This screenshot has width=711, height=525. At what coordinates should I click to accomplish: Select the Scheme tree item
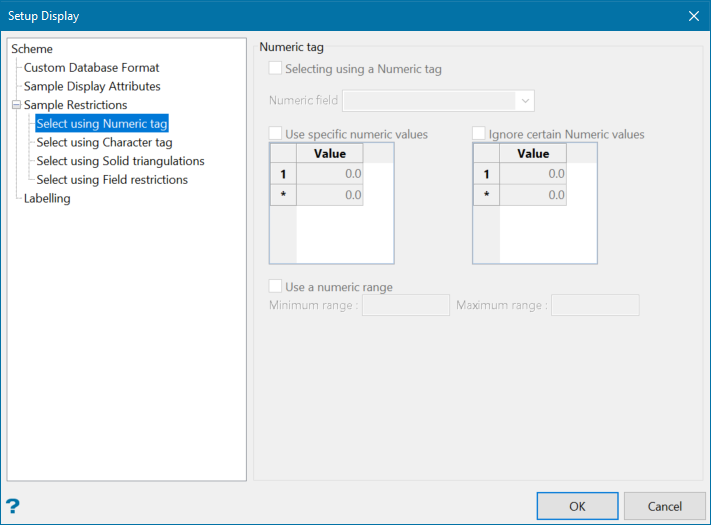pos(32,49)
